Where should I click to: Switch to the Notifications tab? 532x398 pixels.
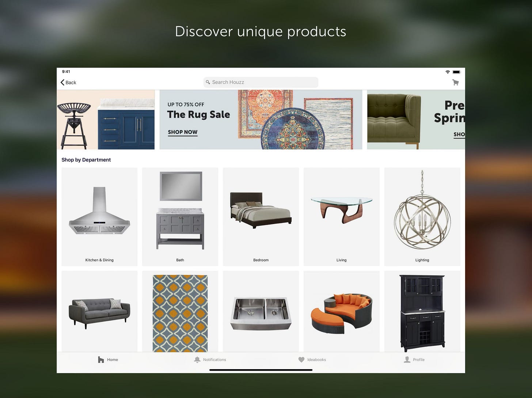pyautogui.click(x=210, y=360)
